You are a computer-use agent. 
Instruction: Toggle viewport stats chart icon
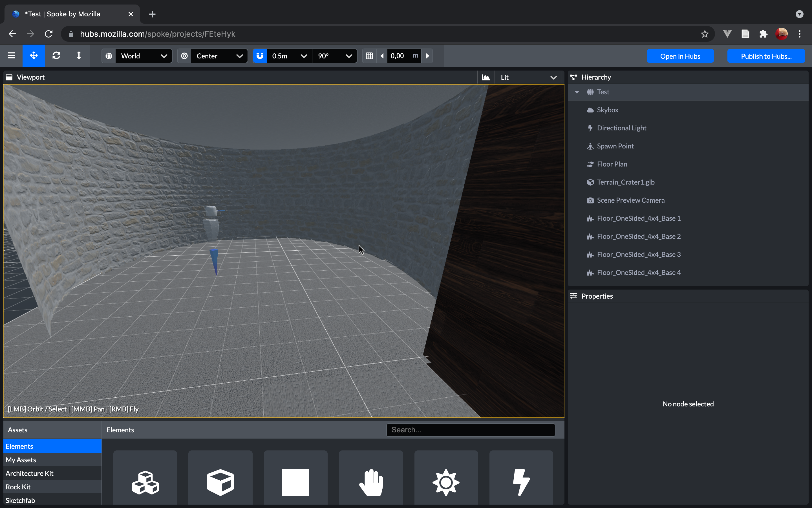pos(486,77)
